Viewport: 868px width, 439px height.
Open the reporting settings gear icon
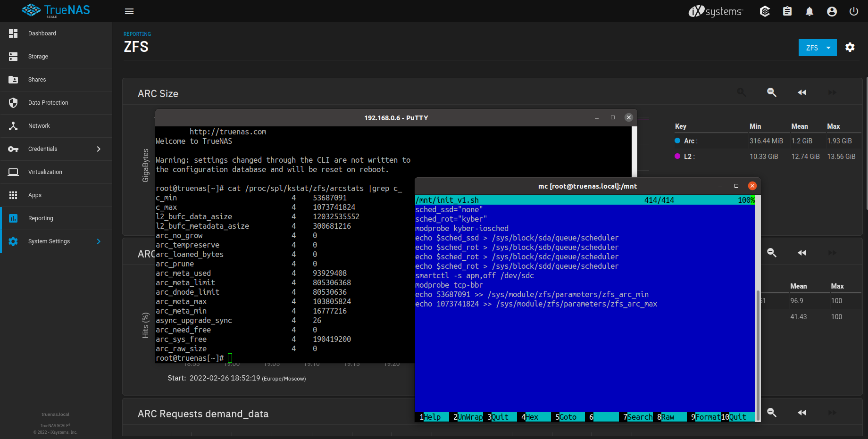coord(850,47)
